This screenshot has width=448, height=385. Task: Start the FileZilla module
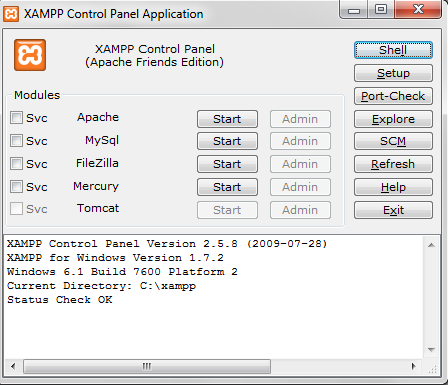[227, 164]
